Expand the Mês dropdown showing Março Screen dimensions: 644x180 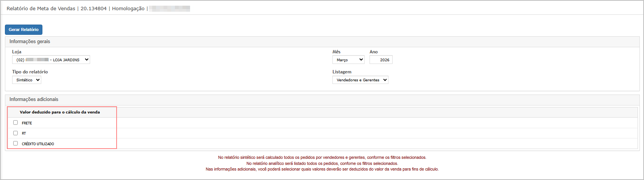pos(348,60)
